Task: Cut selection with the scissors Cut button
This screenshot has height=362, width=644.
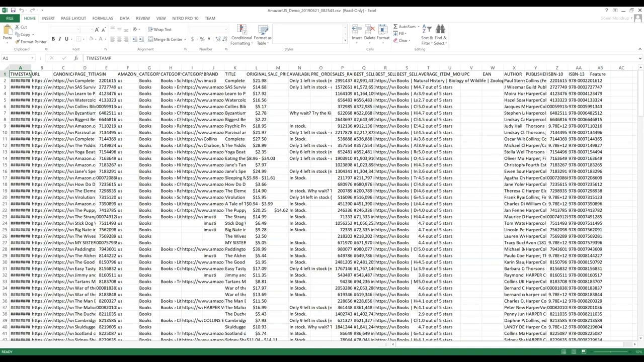Action: pyautogui.click(x=21, y=27)
